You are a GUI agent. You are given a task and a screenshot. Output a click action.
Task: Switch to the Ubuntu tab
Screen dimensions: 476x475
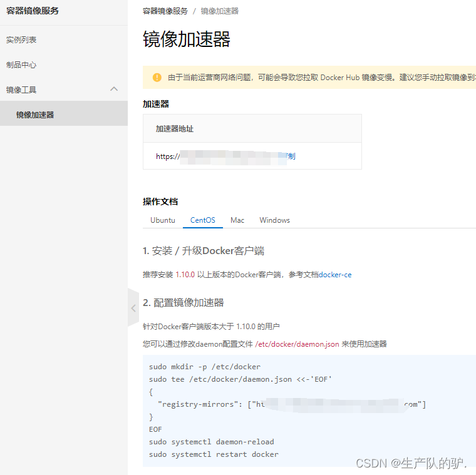[x=163, y=220]
